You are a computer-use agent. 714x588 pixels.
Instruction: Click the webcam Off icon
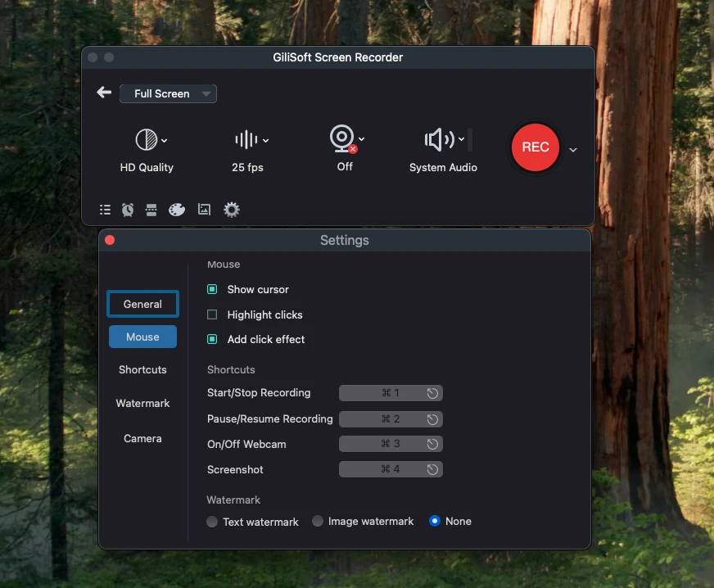[343, 138]
